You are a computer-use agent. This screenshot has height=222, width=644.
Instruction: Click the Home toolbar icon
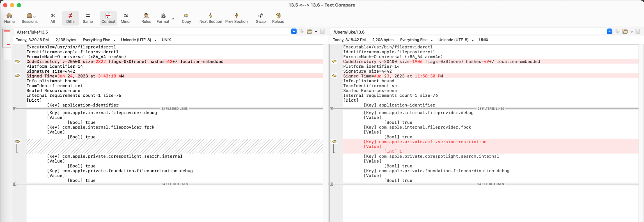click(x=9, y=18)
